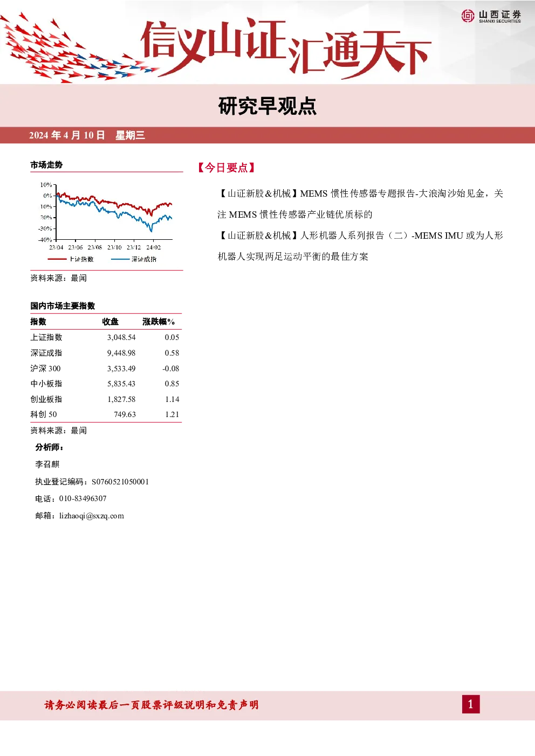
Task: Click the 研究早观点 title
Action: [267, 106]
